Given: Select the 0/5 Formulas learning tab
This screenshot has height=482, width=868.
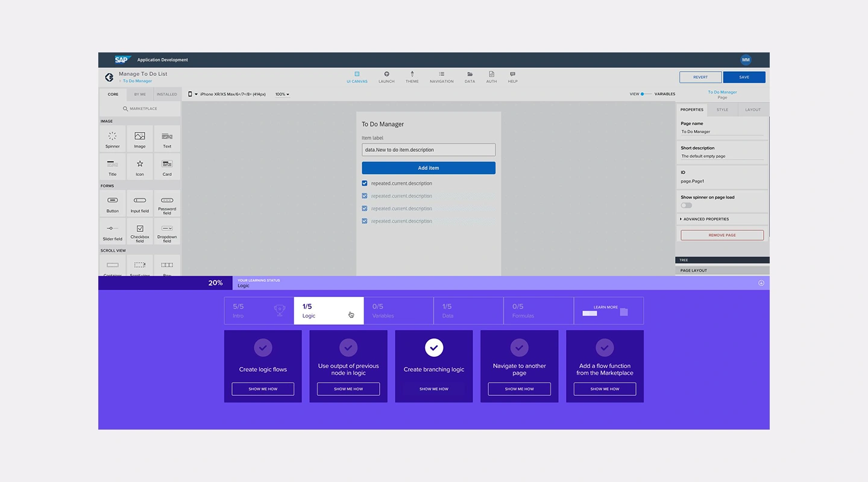Looking at the screenshot, I should click(x=538, y=311).
